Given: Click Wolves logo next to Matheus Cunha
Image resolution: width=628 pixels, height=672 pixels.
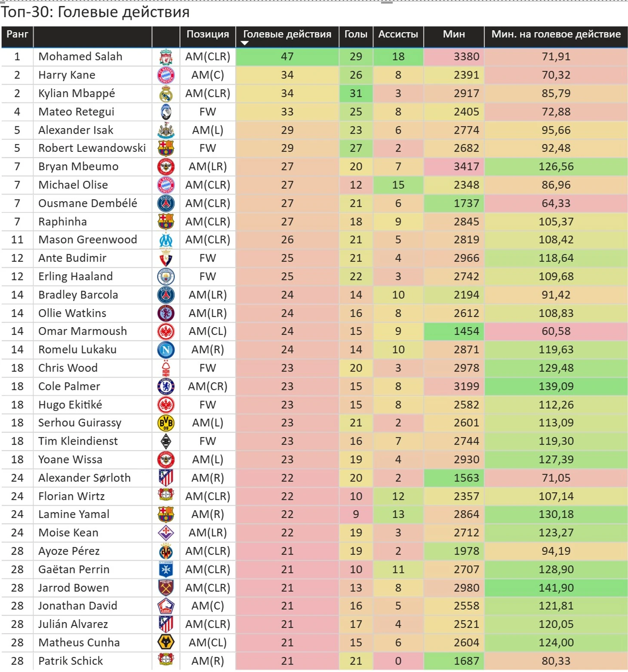Looking at the screenshot, I should click(x=166, y=643).
